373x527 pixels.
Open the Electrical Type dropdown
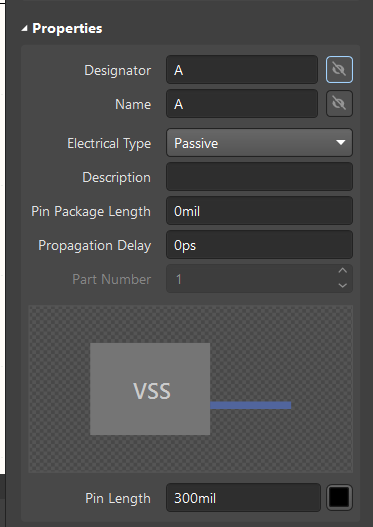(x=259, y=143)
